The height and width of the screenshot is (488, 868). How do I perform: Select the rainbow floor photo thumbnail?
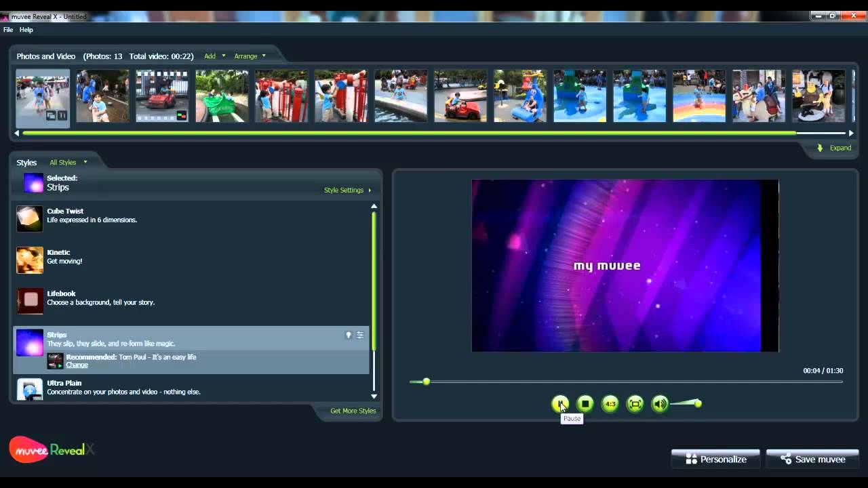(x=699, y=96)
